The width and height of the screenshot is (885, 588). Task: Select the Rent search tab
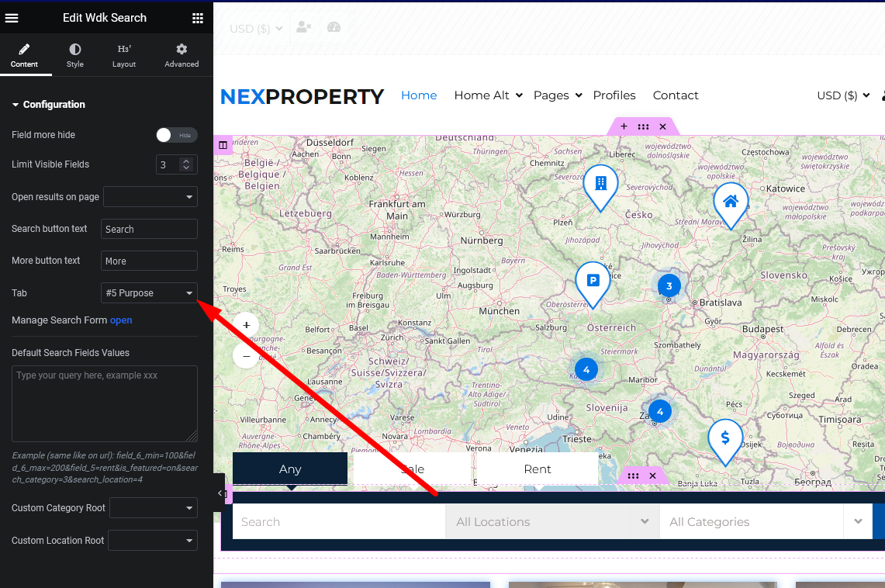(537, 469)
